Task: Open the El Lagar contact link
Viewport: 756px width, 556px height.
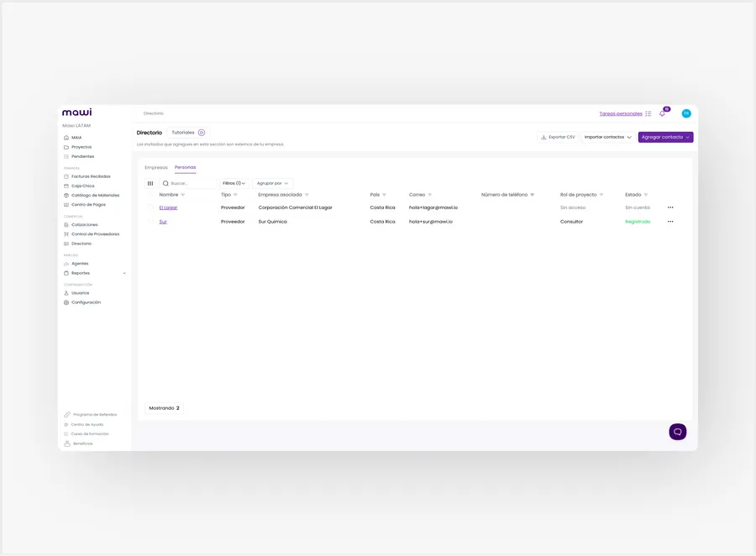Action: click(x=168, y=207)
